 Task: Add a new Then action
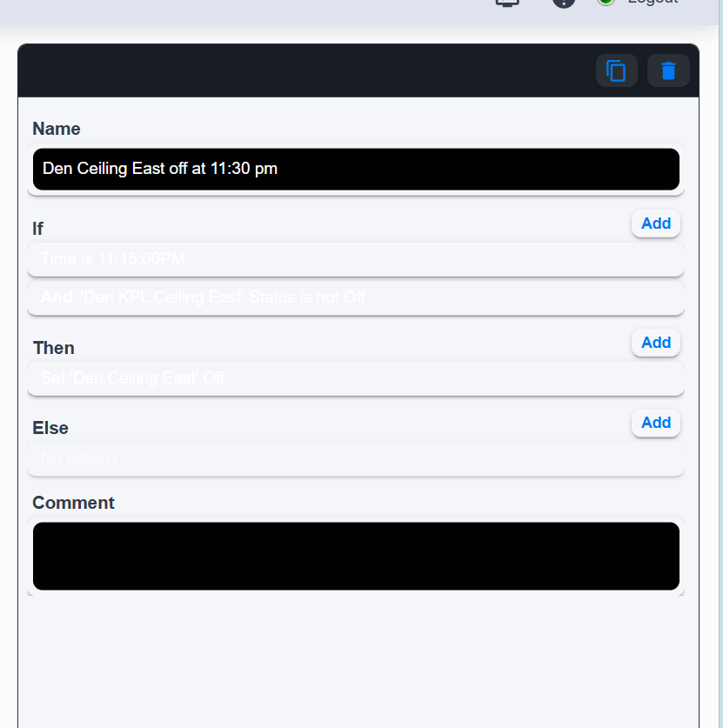coord(656,343)
